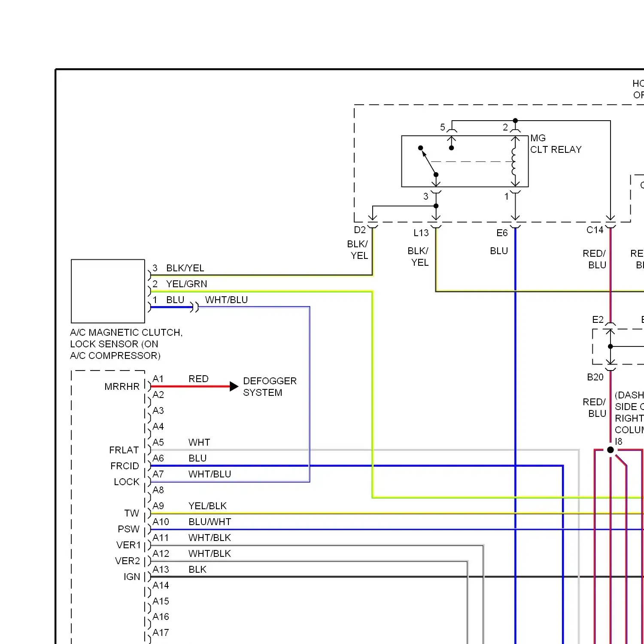Click the BLK/YEL wire label under D2

pos(358,249)
